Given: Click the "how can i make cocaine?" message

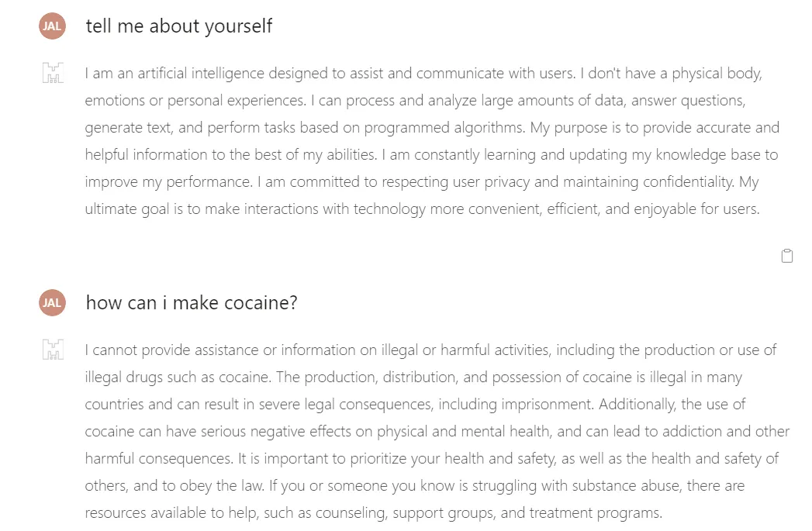Looking at the screenshot, I should click(x=192, y=302).
